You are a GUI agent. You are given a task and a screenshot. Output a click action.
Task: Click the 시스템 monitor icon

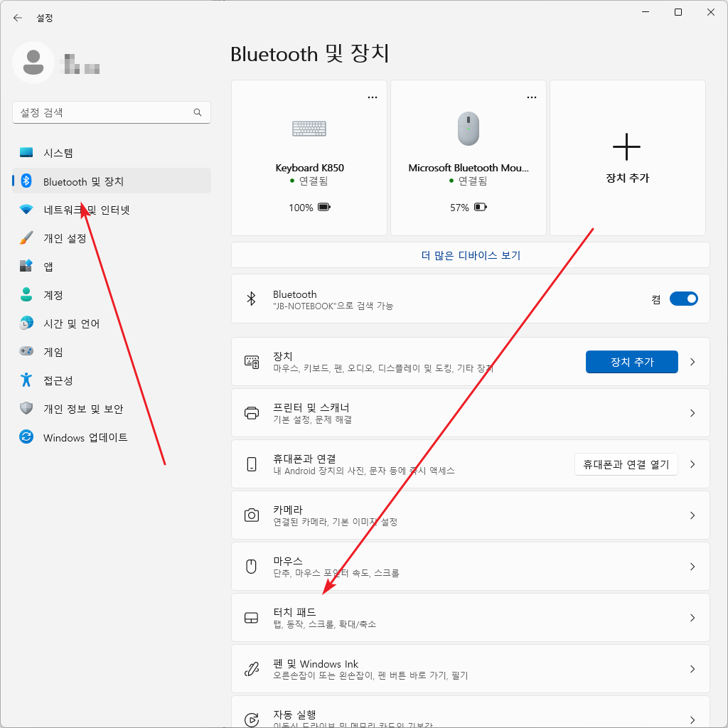(x=26, y=152)
